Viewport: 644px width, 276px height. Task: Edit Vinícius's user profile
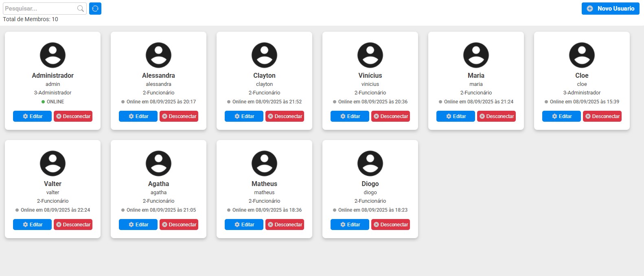click(350, 116)
